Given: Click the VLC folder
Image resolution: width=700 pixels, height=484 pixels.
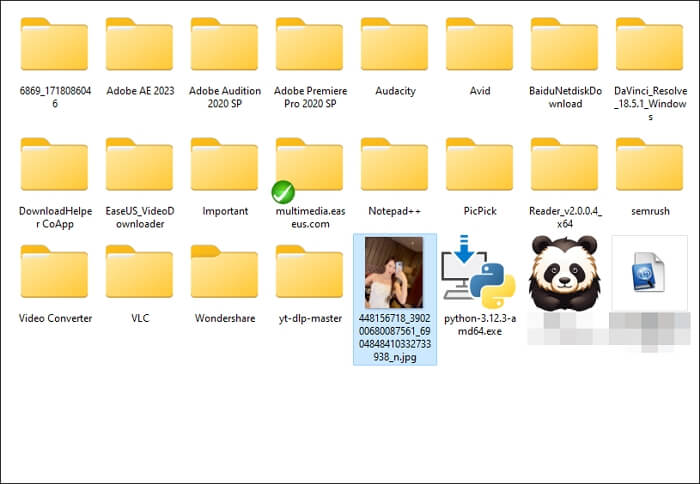Looking at the screenshot, I should 139,274.
